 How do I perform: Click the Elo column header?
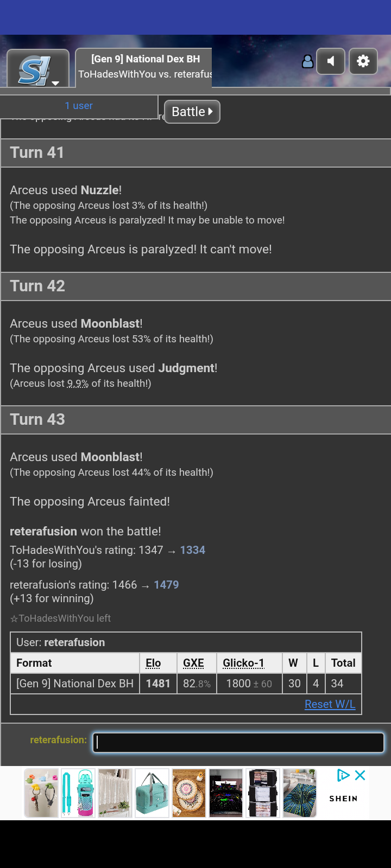(x=153, y=663)
